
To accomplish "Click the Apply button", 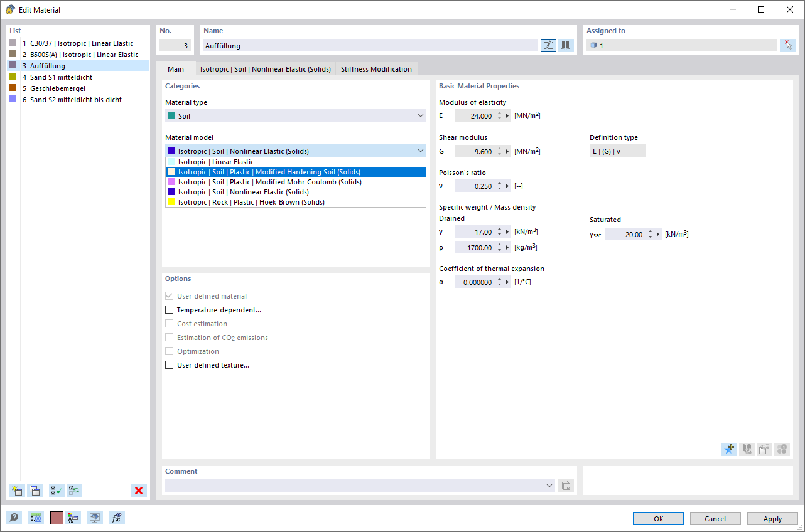I will (772, 519).
